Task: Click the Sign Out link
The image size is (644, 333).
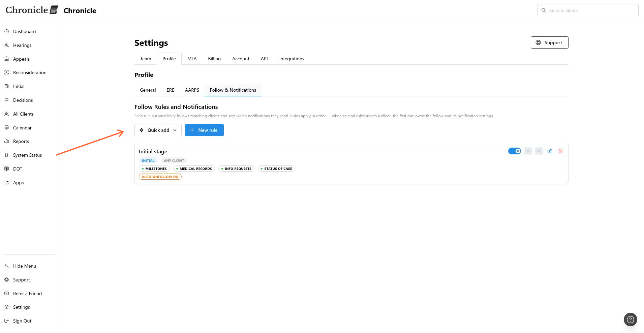Action: pos(22,321)
